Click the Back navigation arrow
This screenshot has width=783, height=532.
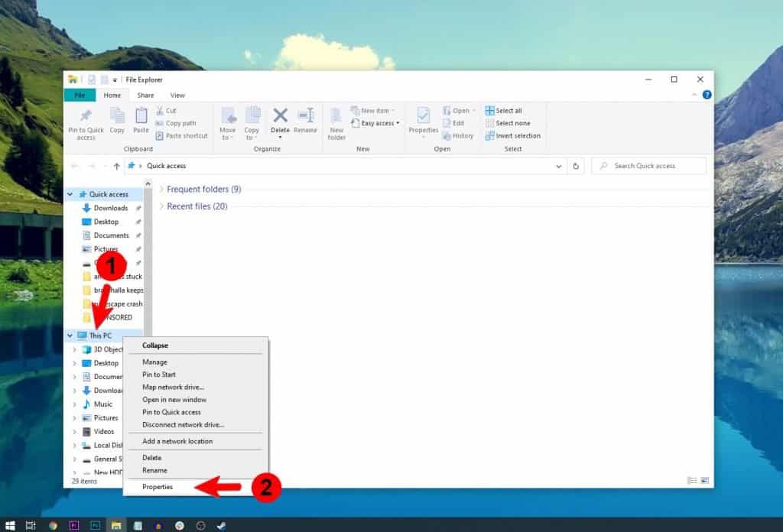(x=75, y=166)
